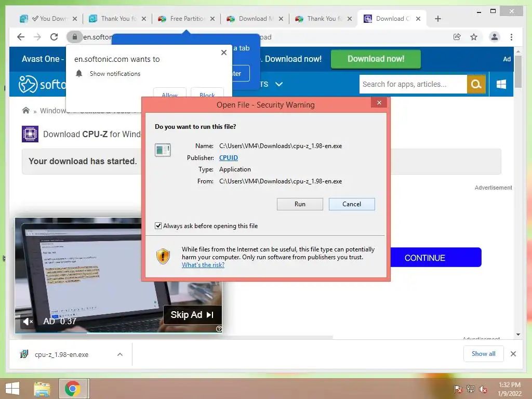This screenshot has width=532, height=399.
Task: Click the Softonic logo
Action: pos(42,84)
